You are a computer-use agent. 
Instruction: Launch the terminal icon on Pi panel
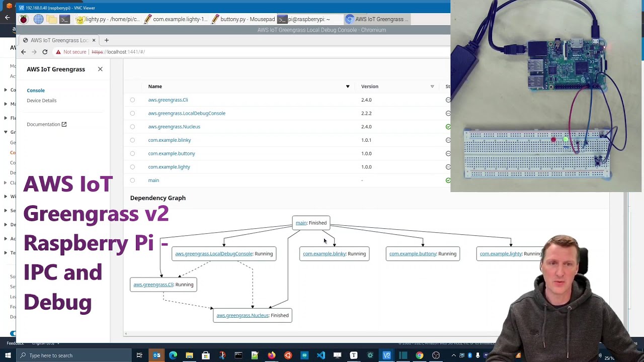pyautogui.click(x=64, y=19)
